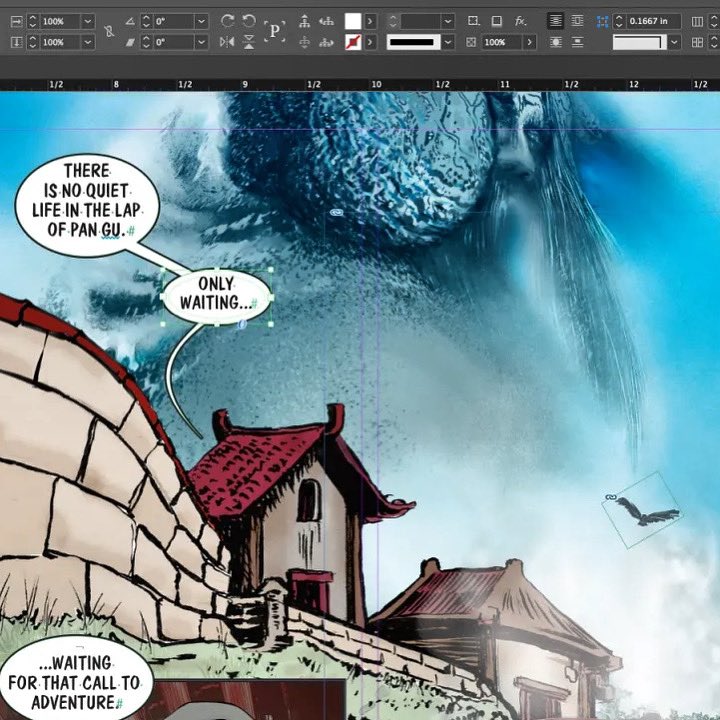Open the shear angle dropdown
This screenshot has height=720, width=720.
tap(201, 42)
